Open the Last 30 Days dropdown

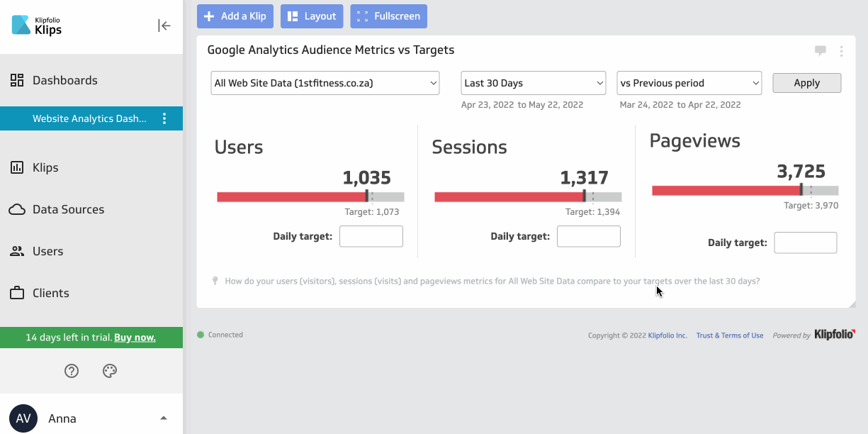(534, 83)
